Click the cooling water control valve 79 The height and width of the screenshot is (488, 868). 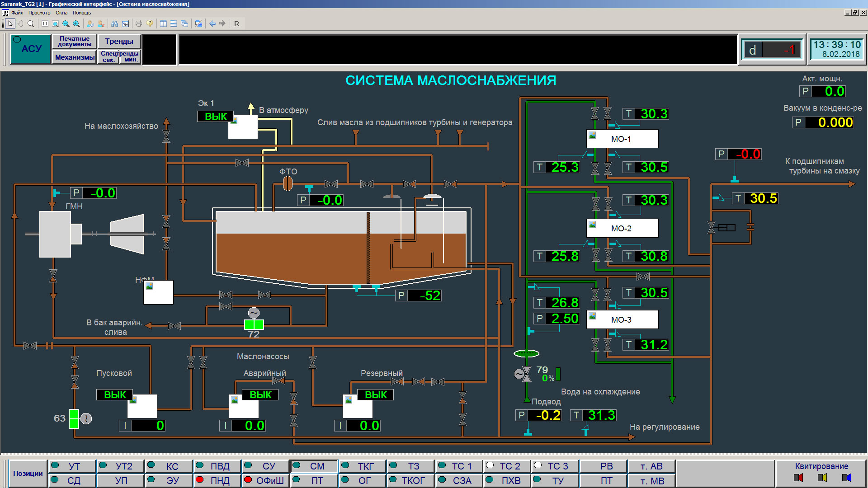point(527,374)
